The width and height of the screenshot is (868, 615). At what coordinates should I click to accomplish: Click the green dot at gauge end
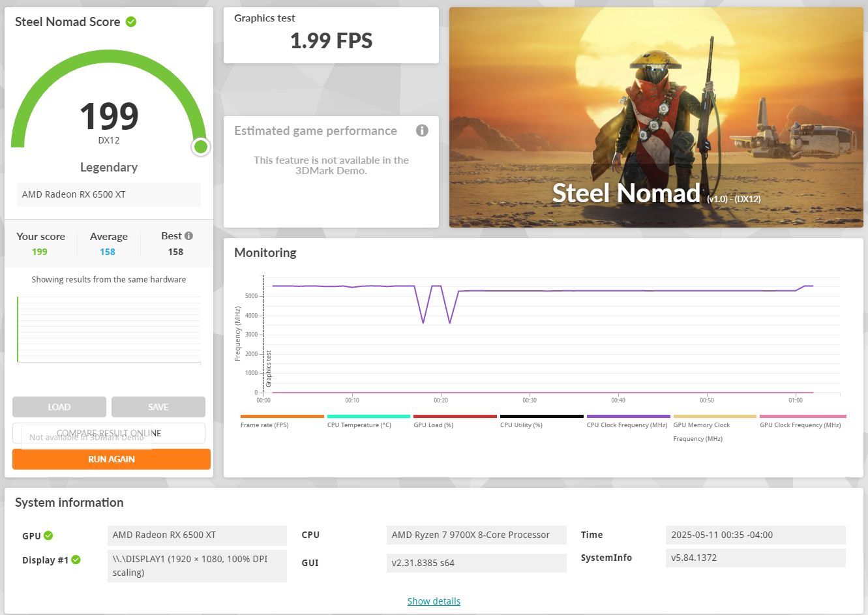point(201,147)
